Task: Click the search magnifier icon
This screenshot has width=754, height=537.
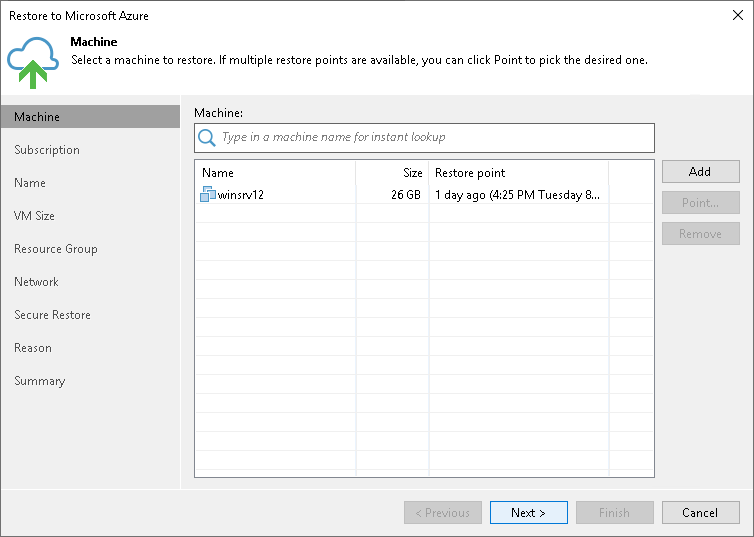Action: 207,138
